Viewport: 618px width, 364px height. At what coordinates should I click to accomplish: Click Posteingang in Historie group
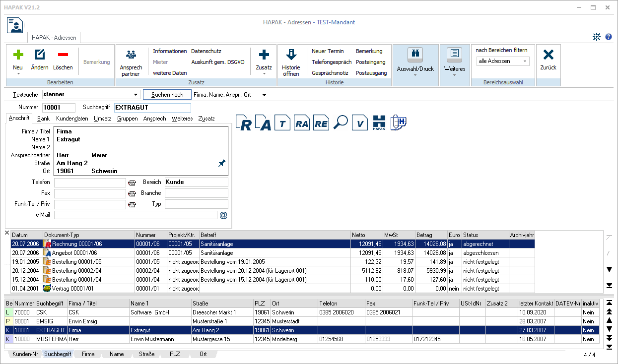(x=371, y=62)
